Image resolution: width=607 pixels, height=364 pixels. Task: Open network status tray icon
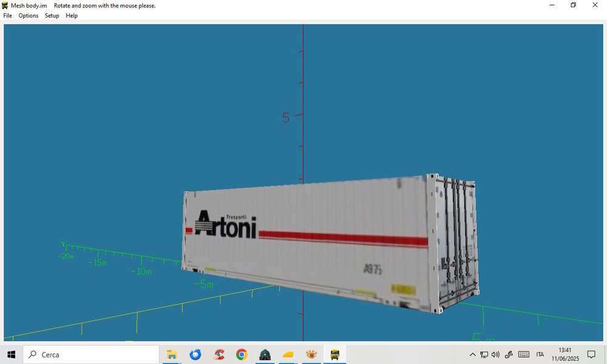click(x=484, y=354)
